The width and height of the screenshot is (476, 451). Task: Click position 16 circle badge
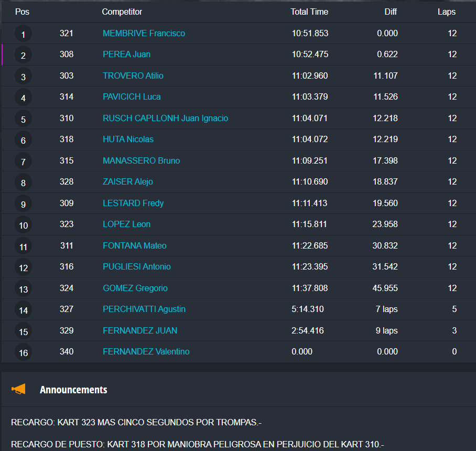tap(23, 353)
